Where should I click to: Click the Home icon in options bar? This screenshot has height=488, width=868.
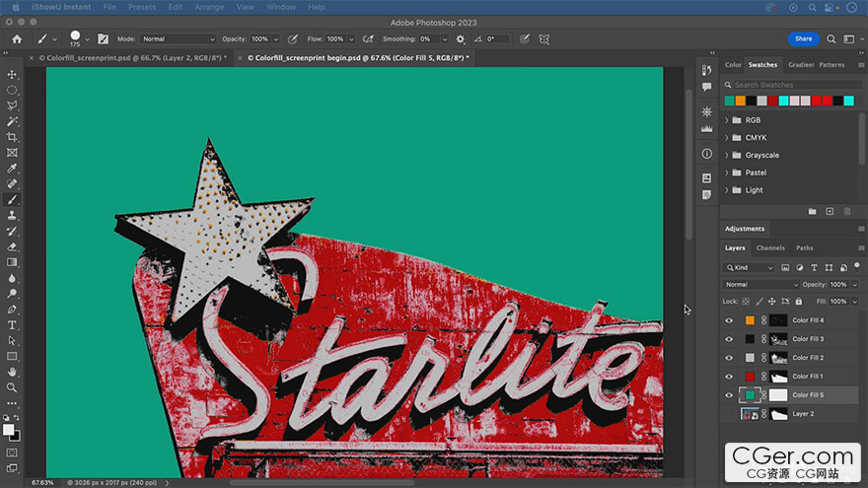(16, 39)
